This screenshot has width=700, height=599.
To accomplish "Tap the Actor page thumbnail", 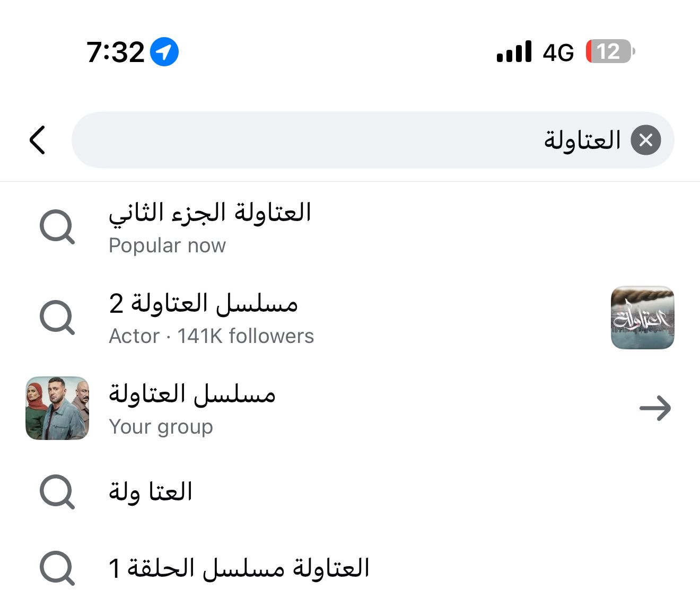I will click(x=642, y=318).
